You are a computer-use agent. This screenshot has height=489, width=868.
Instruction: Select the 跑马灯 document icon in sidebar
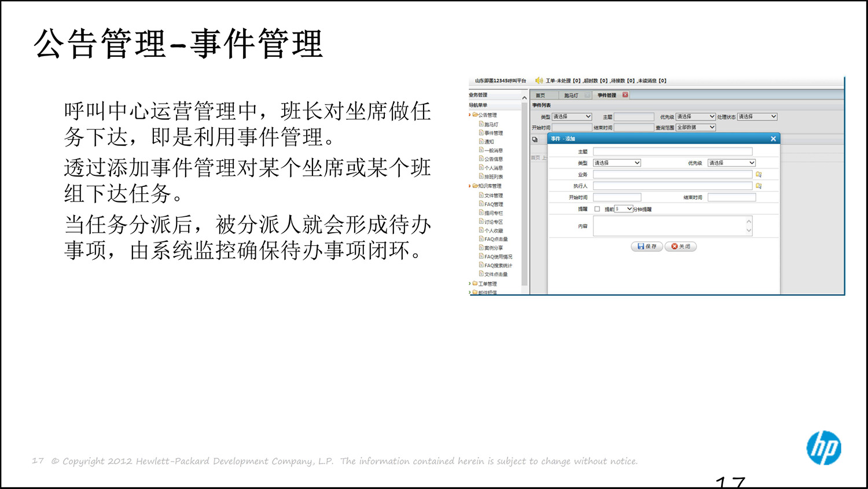pyautogui.click(x=480, y=124)
